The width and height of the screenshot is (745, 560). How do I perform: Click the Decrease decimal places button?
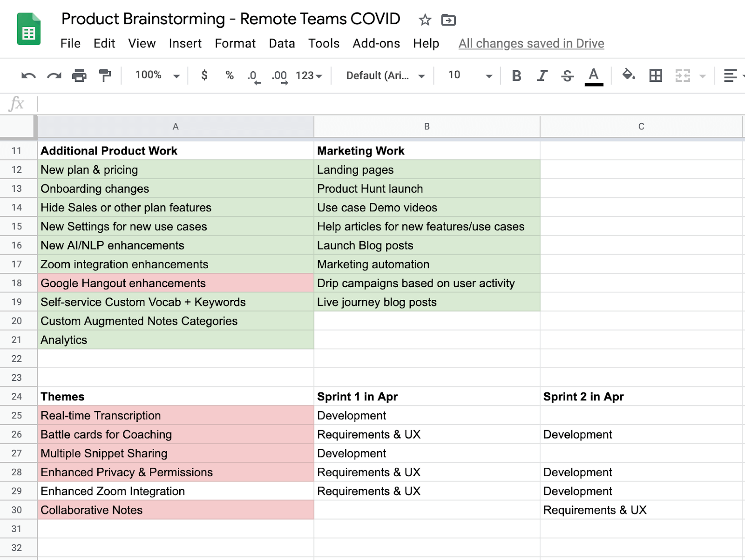pyautogui.click(x=254, y=76)
